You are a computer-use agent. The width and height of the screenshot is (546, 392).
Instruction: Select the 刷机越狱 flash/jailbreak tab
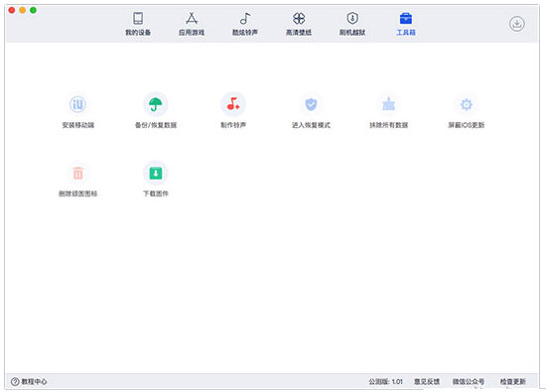pyautogui.click(x=352, y=24)
